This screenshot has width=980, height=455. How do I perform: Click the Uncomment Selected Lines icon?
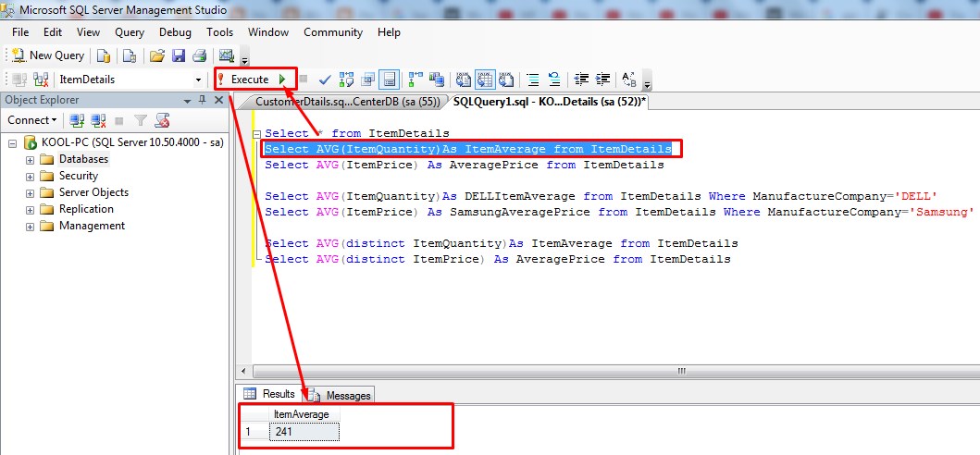tap(553, 80)
